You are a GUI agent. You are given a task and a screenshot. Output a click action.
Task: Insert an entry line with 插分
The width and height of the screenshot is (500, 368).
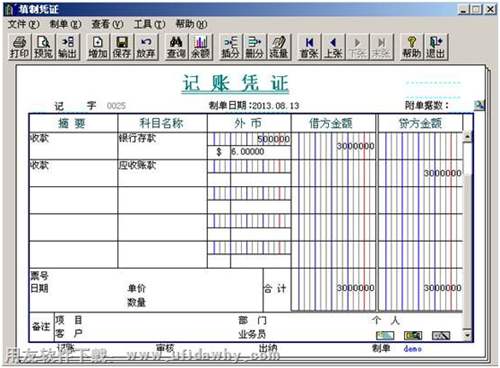[231, 47]
